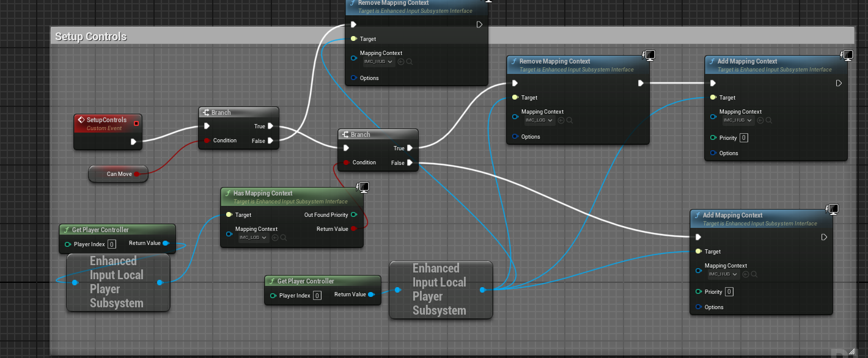Image resolution: width=868 pixels, height=358 pixels.
Task: Click Return Value pin on Has Mapping Context
Action: pyautogui.click(x=353, y=229)
